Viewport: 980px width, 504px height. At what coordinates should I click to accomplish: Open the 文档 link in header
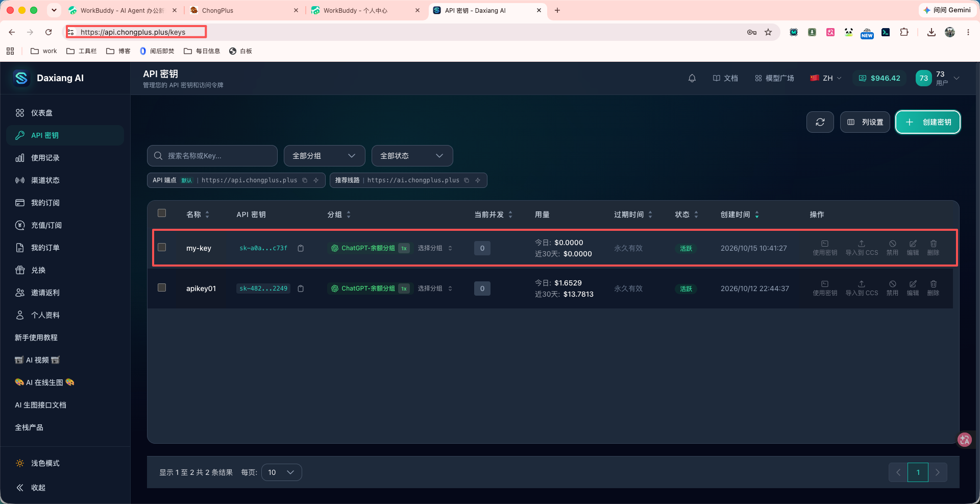(x=725, y=78)
